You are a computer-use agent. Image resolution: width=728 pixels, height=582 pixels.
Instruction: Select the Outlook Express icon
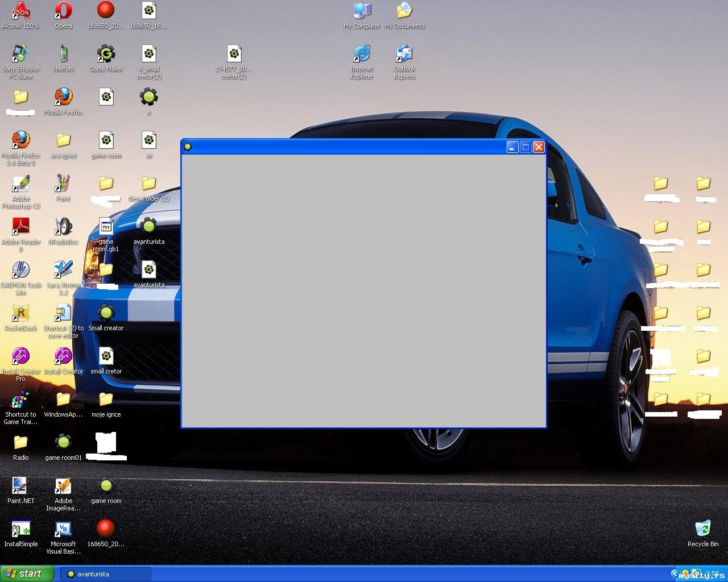point(404,55)
